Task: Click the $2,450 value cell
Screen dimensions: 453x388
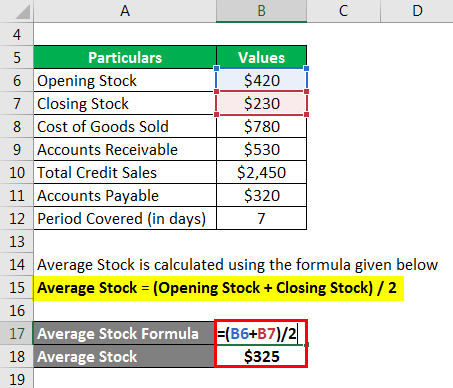Action: click(x=261, y=172)
